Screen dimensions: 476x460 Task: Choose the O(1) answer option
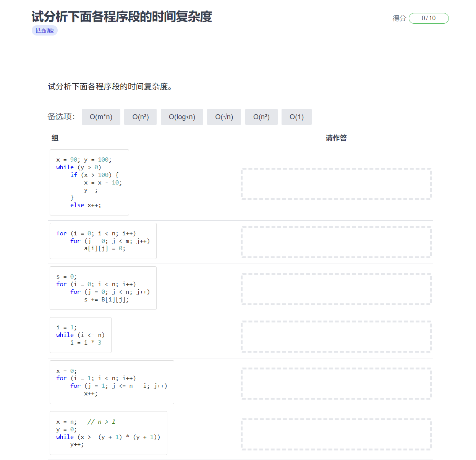coord(296,117)
